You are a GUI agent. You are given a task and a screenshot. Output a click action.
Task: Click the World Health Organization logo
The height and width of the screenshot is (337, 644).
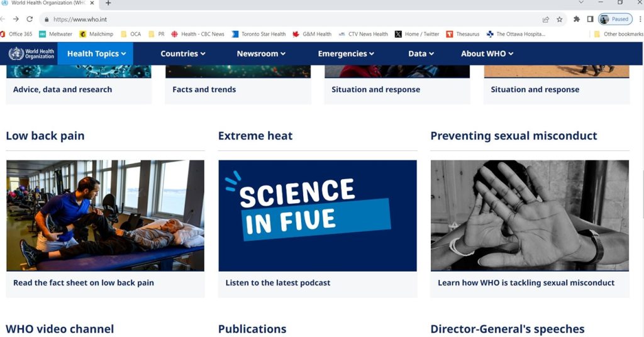pyautogui.click(x=31, y=53)
